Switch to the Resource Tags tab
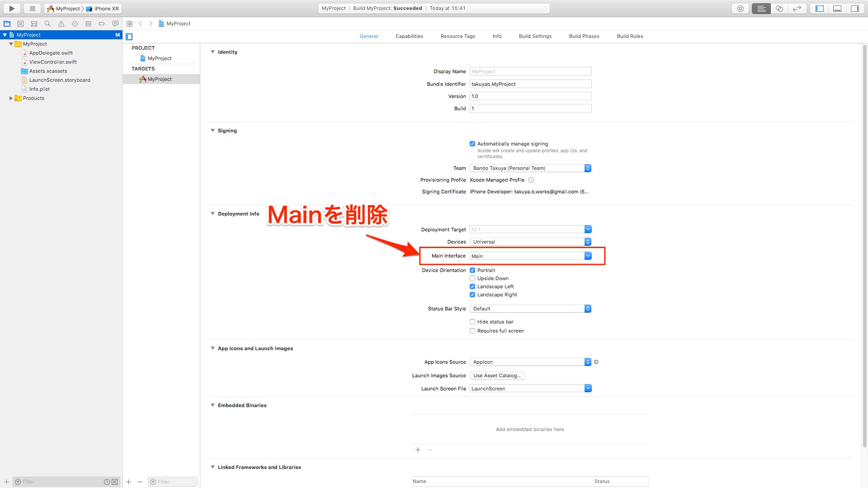868x488 pixels. pyautogui.click(x=458, y=36)
